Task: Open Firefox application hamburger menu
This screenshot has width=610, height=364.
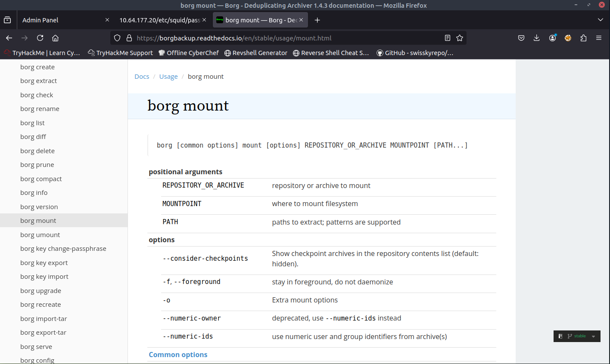Action: [x=599, y=38]
